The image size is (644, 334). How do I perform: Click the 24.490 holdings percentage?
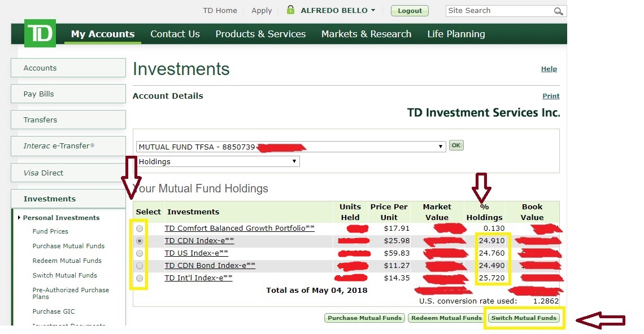(491, 265)
